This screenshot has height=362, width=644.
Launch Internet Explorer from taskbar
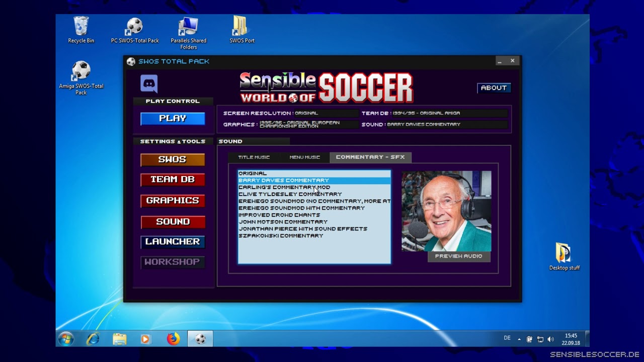click(93, 339)
